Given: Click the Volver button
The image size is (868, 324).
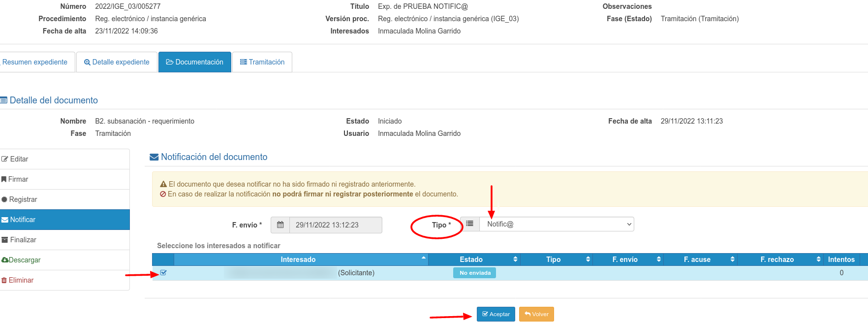Looking at the screenshot, I should click(536, 314).
